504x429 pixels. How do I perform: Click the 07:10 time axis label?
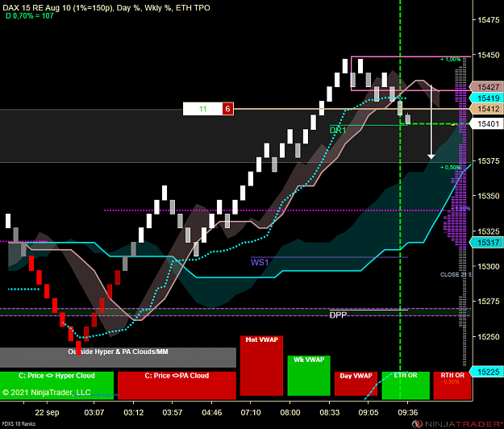(251, 413)
